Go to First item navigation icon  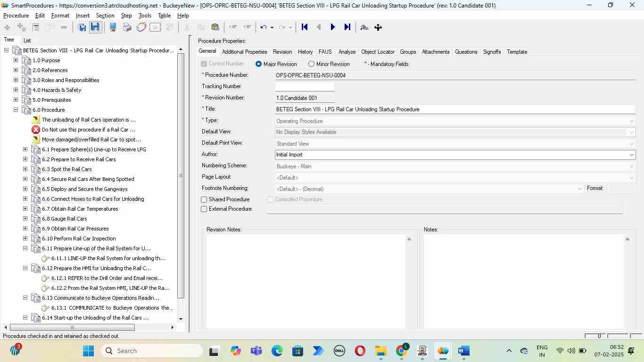pyautogui.click(x=305, y=27)
